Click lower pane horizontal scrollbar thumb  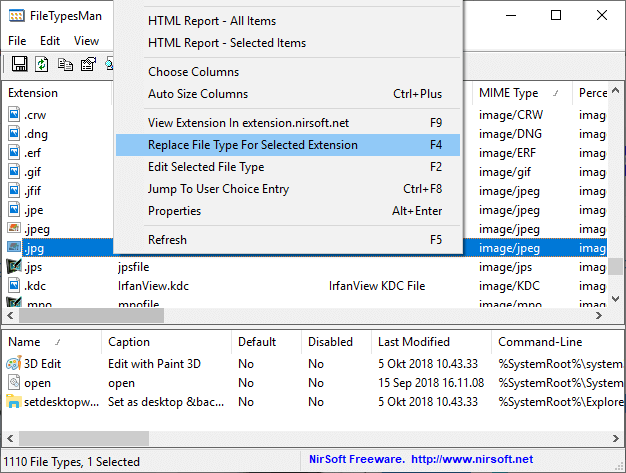tap(84, 438)
